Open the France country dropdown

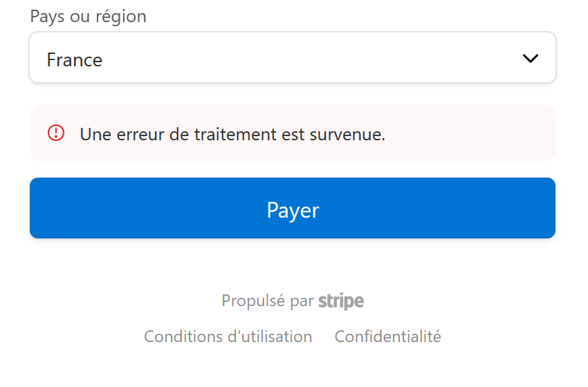pyautogui.click(x=293, y=57)
